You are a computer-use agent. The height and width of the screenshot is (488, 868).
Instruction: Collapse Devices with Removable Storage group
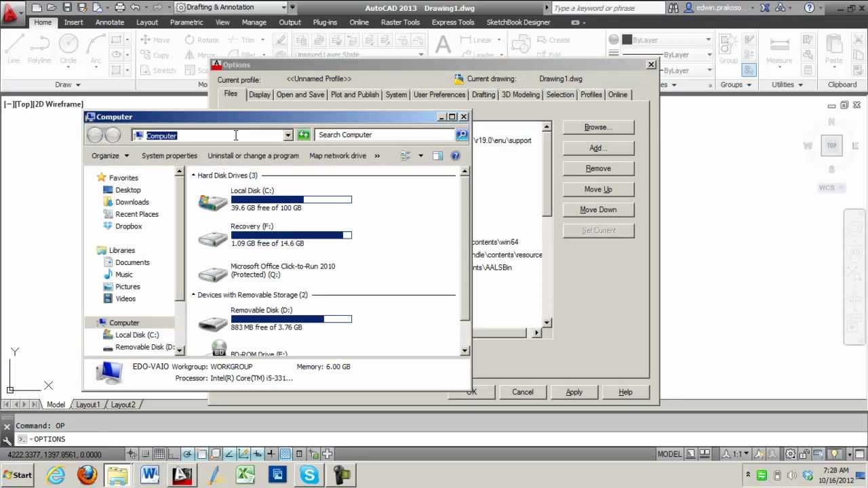193,295
